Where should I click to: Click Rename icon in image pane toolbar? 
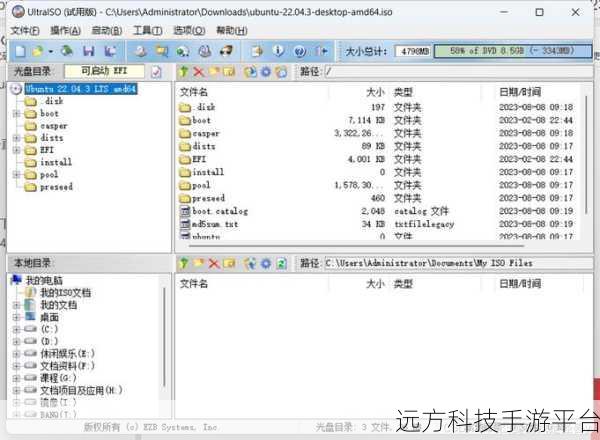[229, 72]
